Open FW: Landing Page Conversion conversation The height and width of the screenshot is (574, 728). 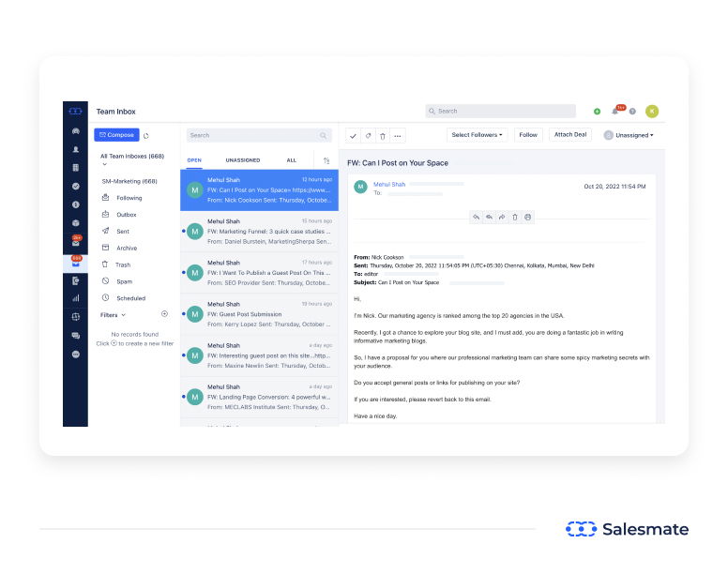259,398
